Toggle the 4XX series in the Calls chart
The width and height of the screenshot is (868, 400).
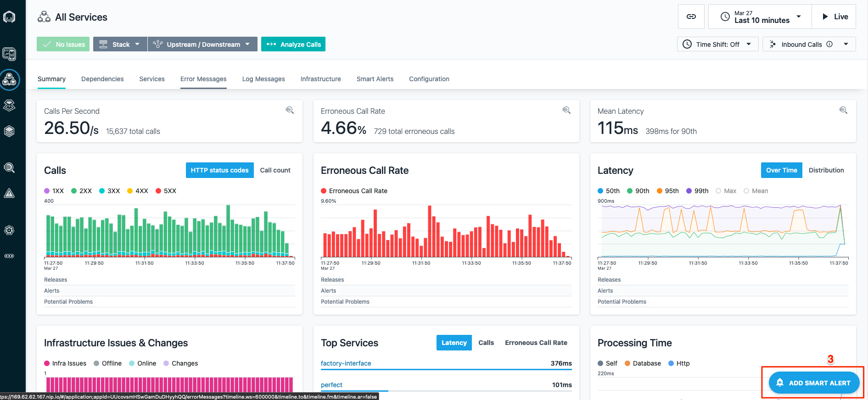(138, 191)
